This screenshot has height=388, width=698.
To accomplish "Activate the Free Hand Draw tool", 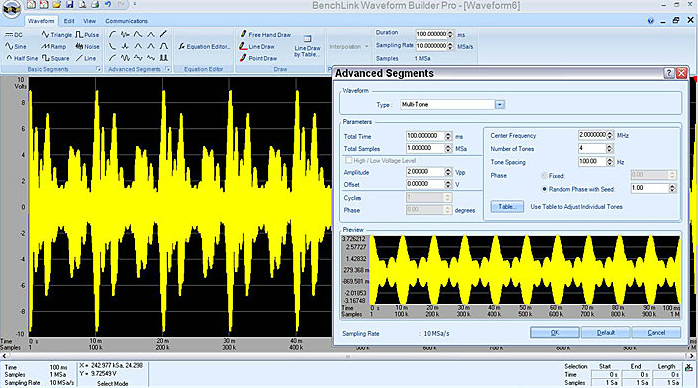I will tap(265, 34).
